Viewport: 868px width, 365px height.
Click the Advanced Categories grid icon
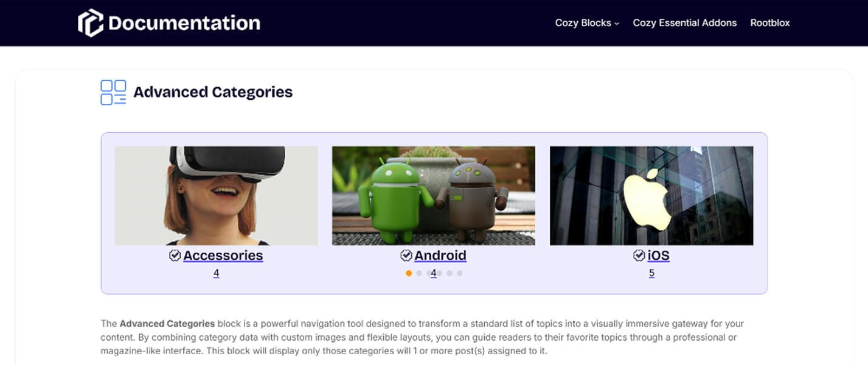coord(113,92)
